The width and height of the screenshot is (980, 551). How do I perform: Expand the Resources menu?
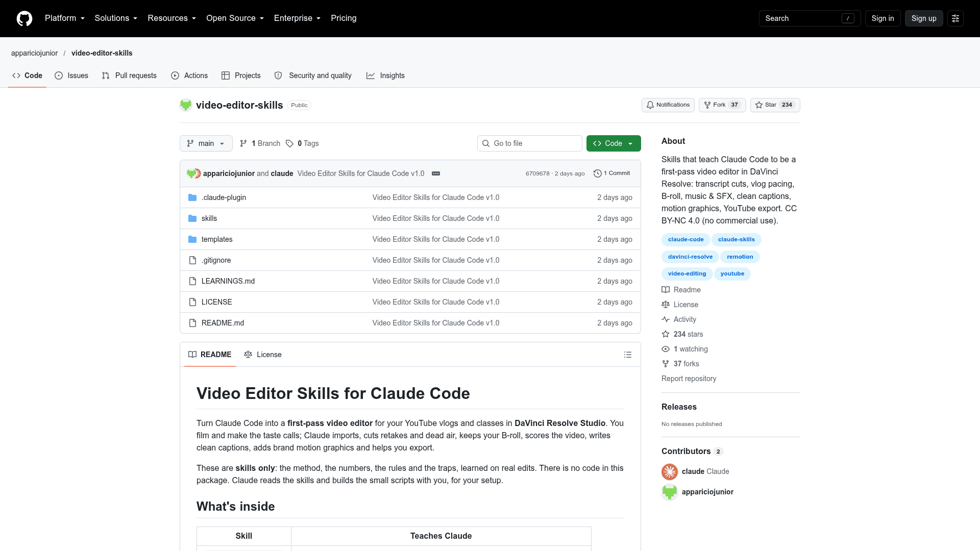[x=172, y=18]
